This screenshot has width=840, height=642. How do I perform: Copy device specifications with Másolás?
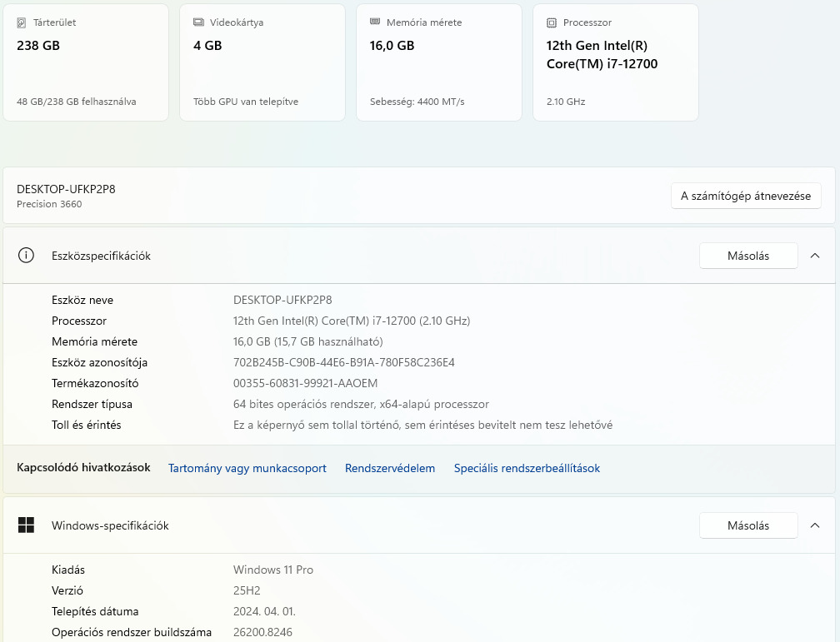pos(747,256)
